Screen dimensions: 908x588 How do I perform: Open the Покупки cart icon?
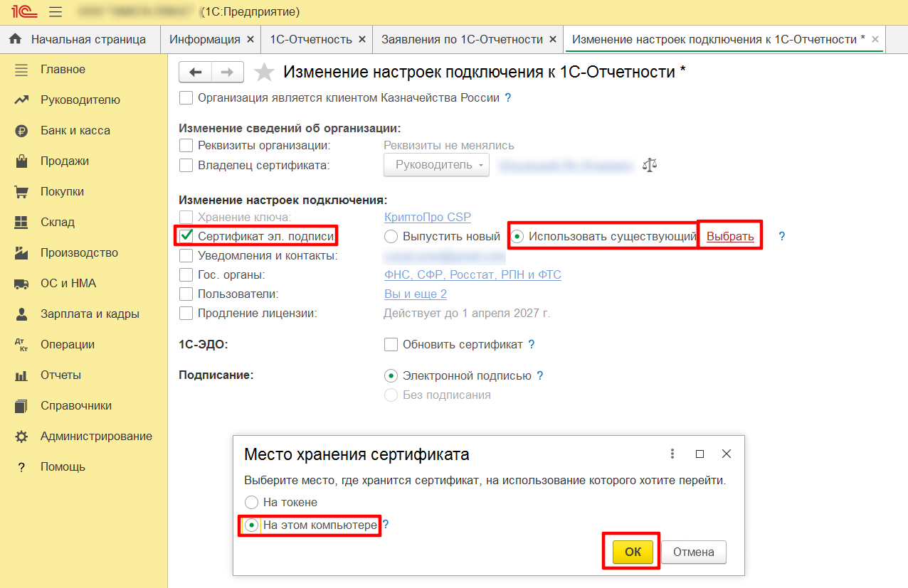point(21,192)
